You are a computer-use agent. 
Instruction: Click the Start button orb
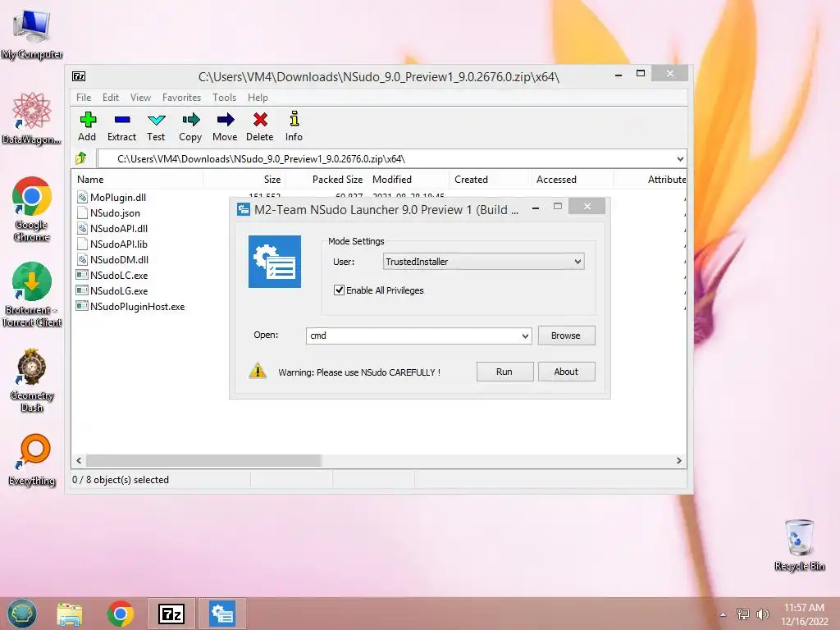pyautogui.click(x=22, y=614)
